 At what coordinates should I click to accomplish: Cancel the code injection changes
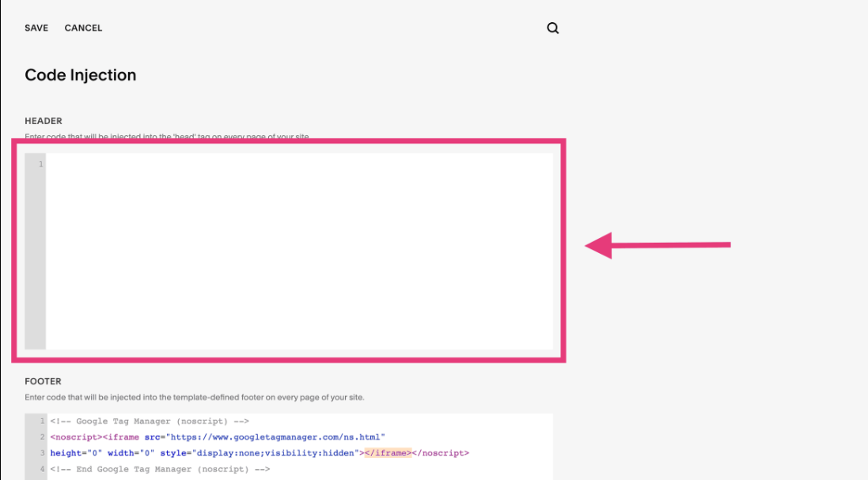click(x=83, y=28)
